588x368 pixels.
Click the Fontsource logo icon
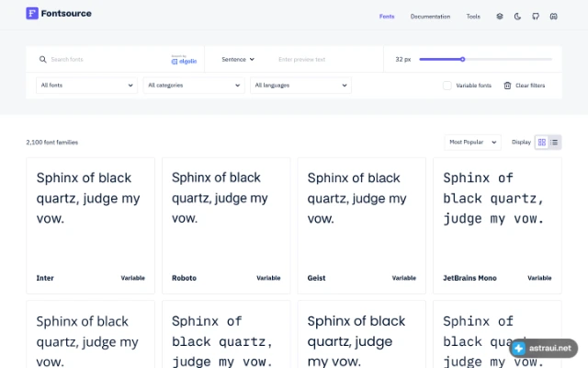[x=32, y=14]
